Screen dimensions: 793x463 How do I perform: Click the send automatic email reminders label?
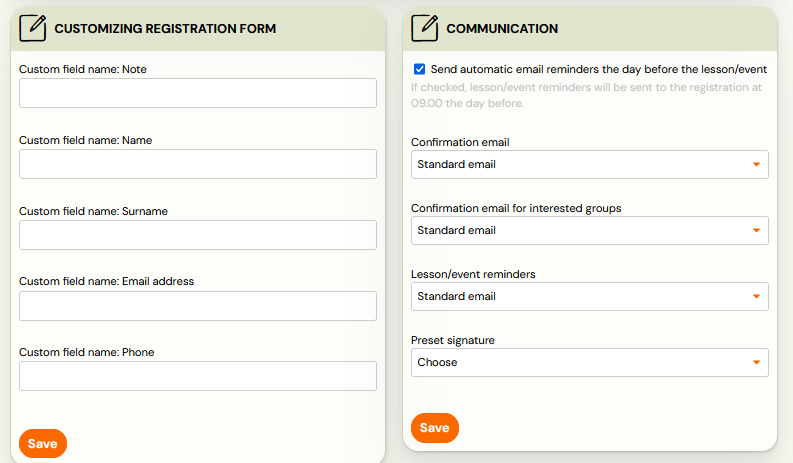pyautogui.click(x=599, y=69)
